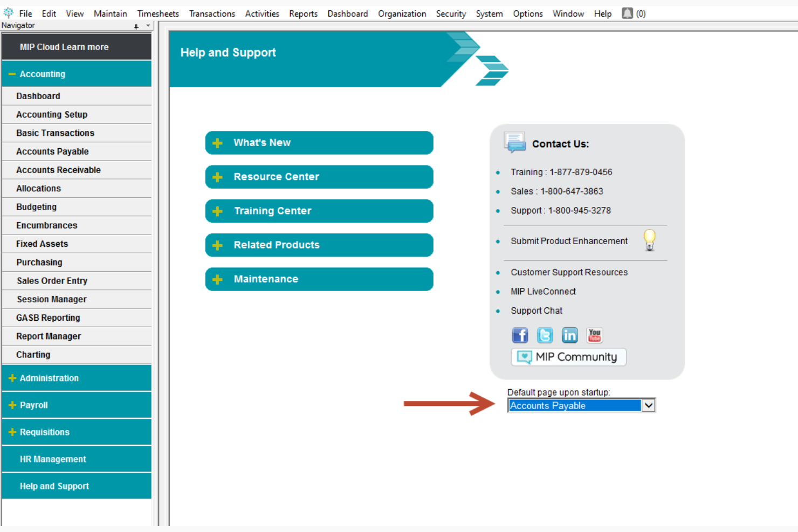
Task: Select Dashboard in the Accounting navigator
Action: [77, 96]
